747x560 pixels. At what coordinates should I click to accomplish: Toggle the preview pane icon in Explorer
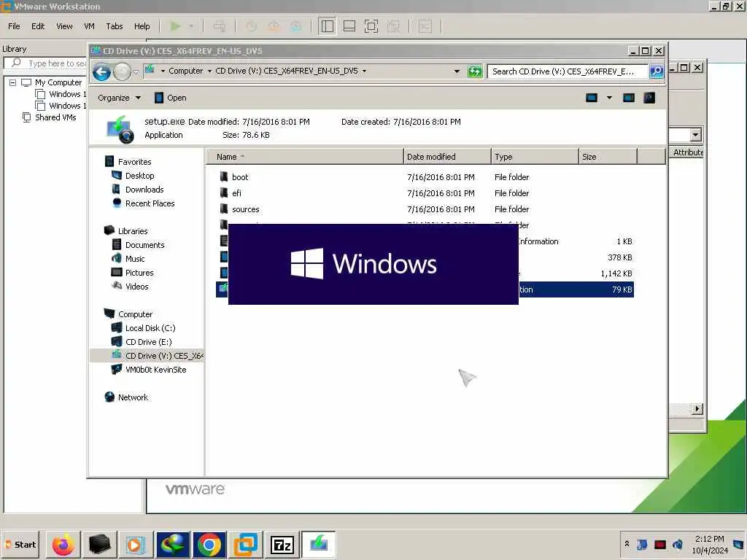click(x=629, y=98)
